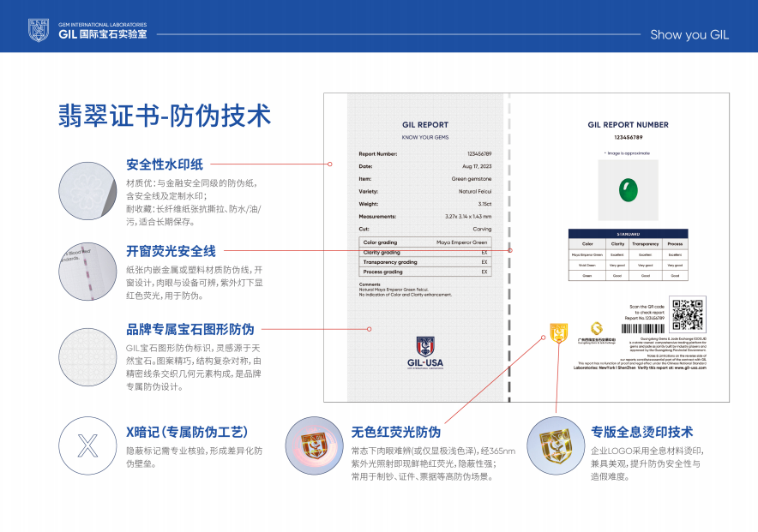Click the watermark paper circular thumbnail
Viewport: 758px width, 532px height.
pyautogui.click(x=87, y=191)
